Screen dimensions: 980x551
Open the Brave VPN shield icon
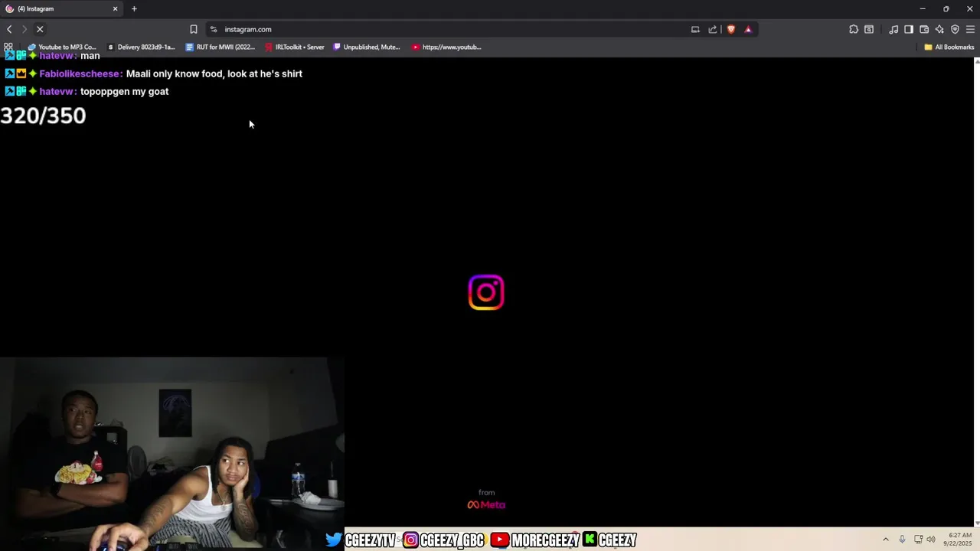(955, 29)
